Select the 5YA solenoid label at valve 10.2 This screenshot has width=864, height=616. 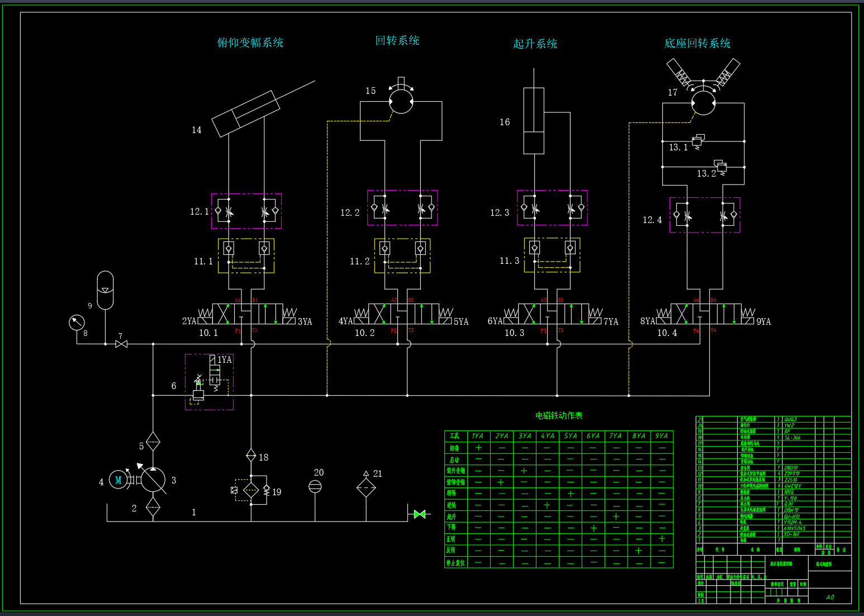(461, 322)
